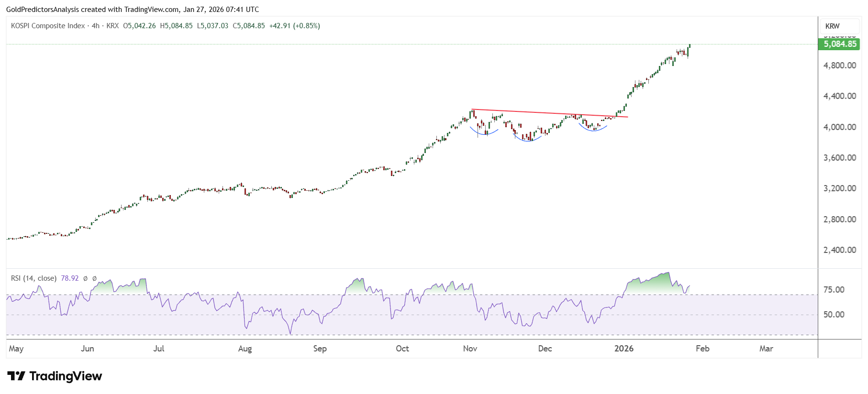Click the Jun label on time axis

click(88, 349)
